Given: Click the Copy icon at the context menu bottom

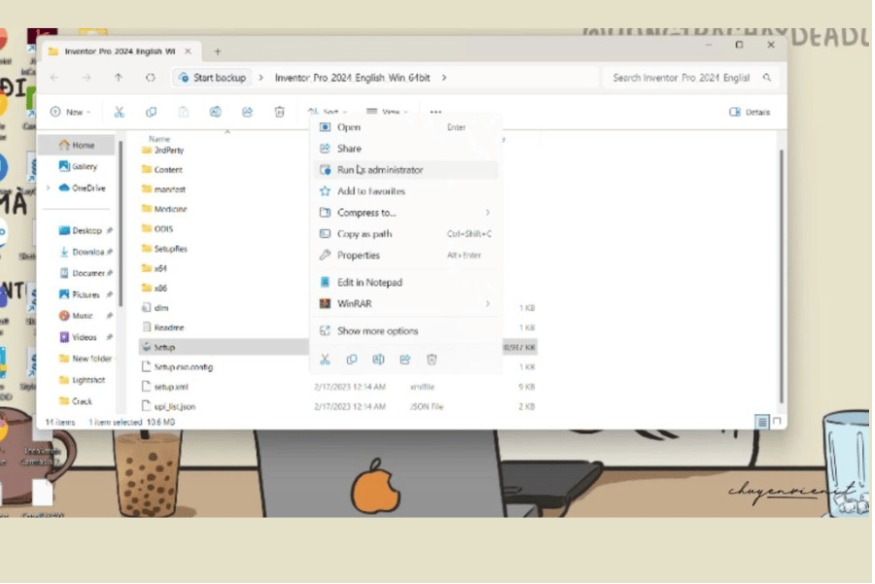Looking at the screenshot, I should click(x=352, y=359).
